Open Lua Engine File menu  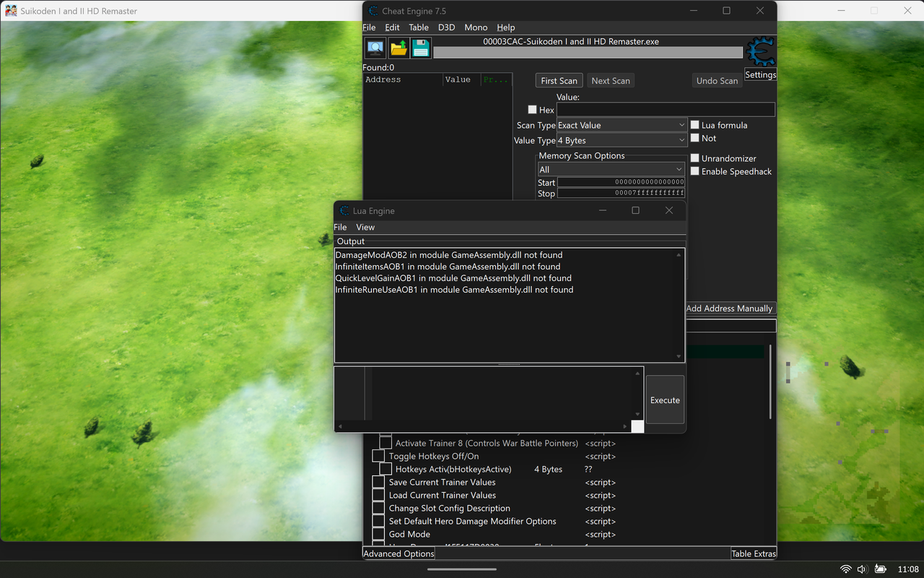[x=340, y=227]
